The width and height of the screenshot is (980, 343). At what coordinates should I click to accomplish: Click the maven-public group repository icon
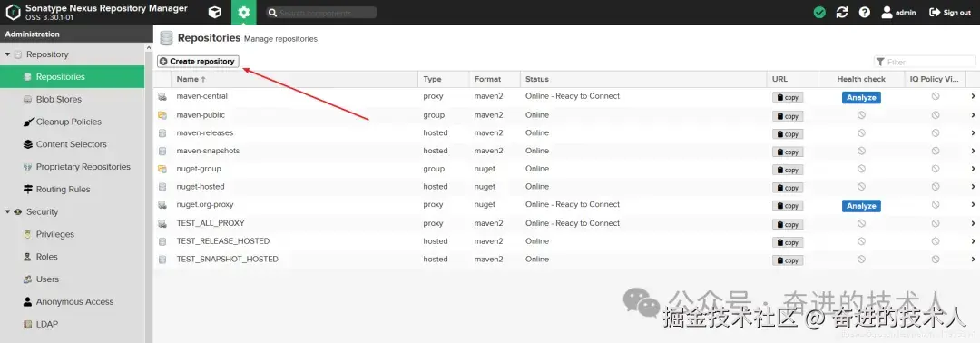pos(162,115)
